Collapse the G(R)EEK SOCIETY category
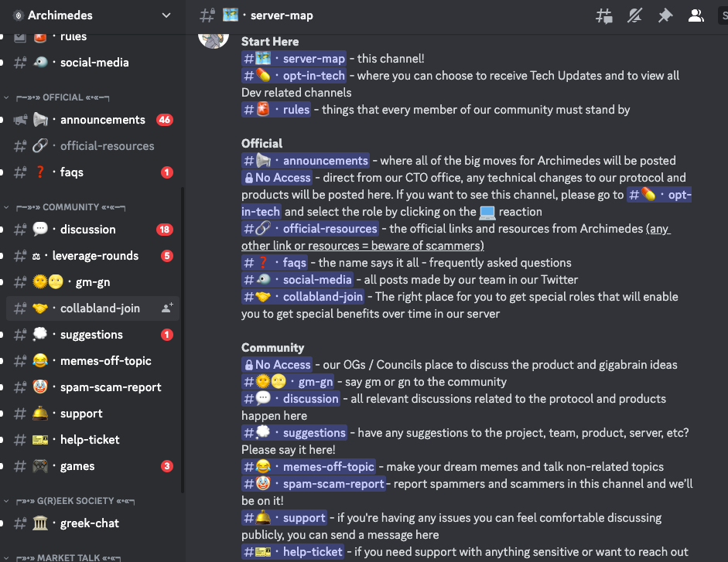This screenshot has height=562, width=728. tap(70, 501)
